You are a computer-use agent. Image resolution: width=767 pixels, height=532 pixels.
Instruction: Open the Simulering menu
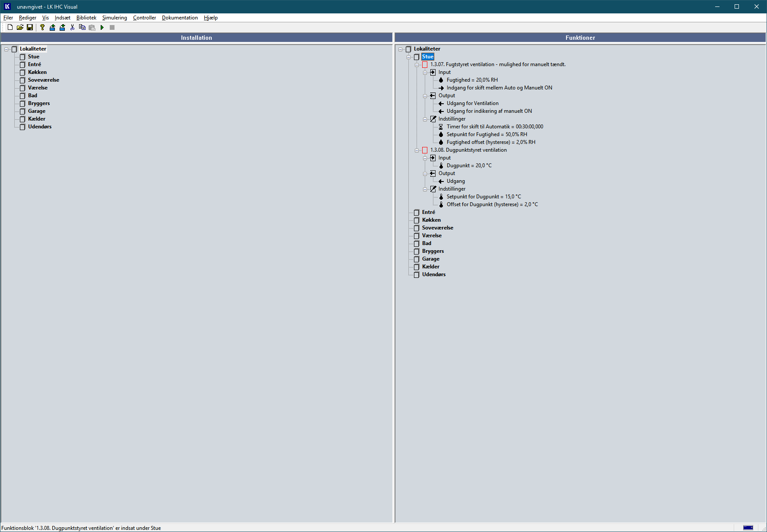pyautogui.click(x=115, y=18)
